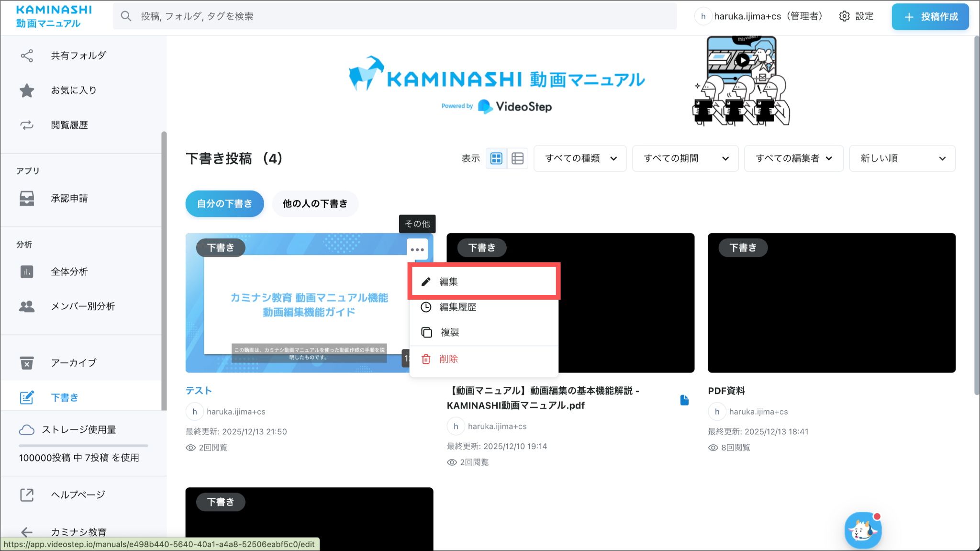The width and height of the screenshot is (980, 551).
Task: Switch to list view display
Action: click(517, 158)
